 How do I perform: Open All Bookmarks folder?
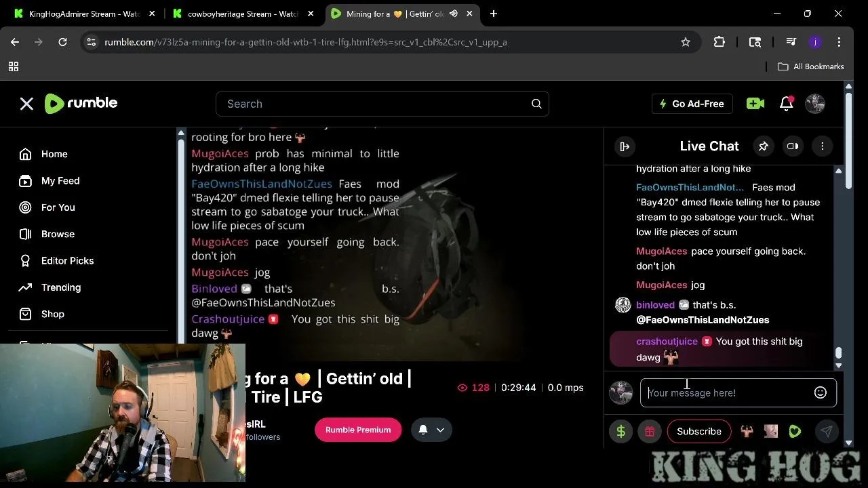pyautogui.click(x=810, y=66)
